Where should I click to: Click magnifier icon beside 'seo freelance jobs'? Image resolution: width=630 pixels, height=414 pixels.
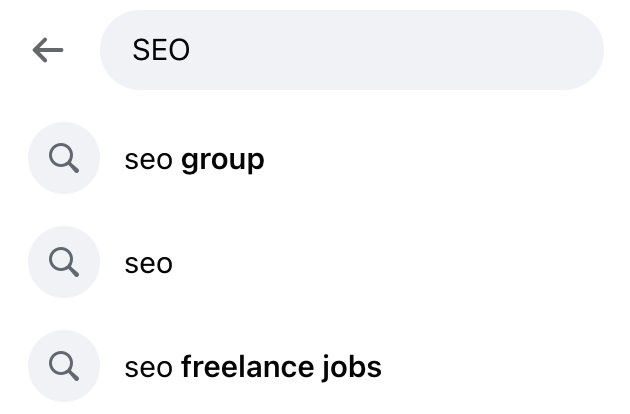click(x=64, y=366)
